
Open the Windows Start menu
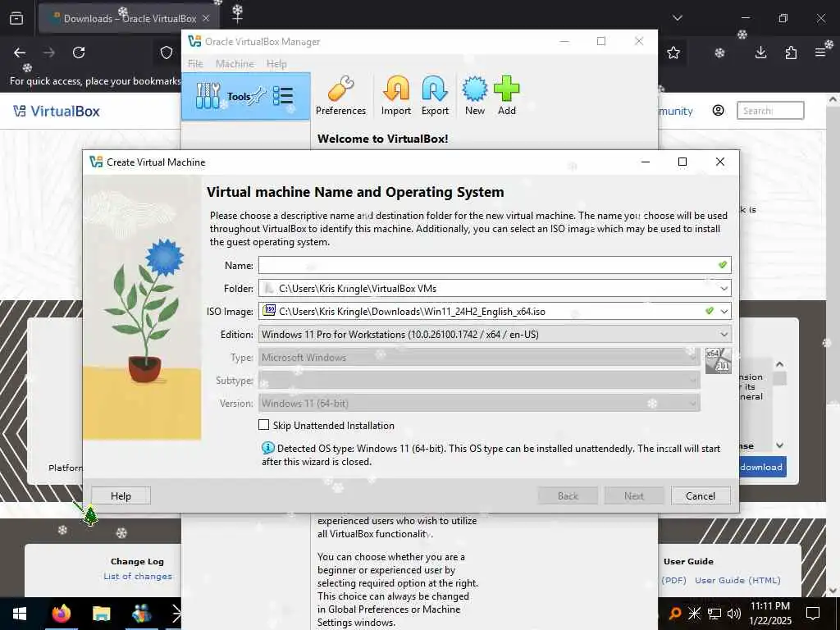20,614
